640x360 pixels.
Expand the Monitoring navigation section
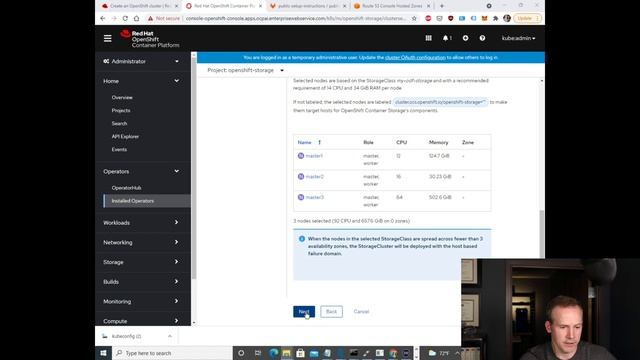(142, 301)
